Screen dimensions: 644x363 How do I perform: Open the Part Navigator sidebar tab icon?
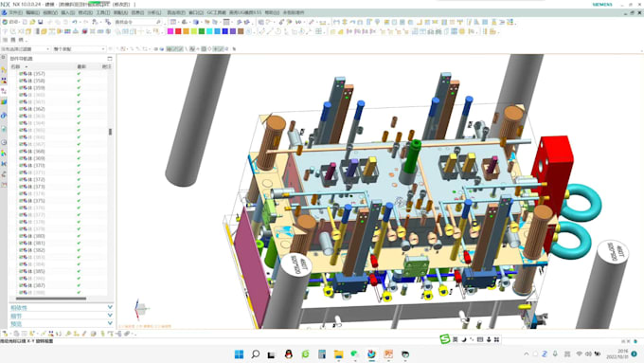[x=4, y=91]
